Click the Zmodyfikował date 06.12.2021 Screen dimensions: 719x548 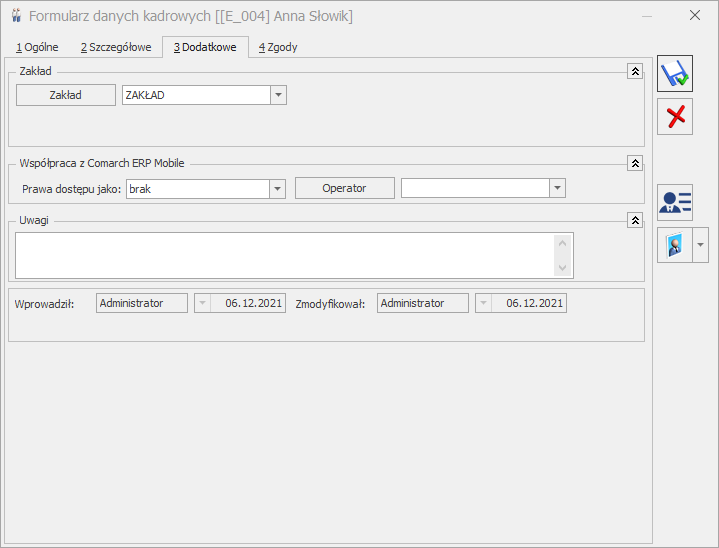pyautogui.click(x=529, y=303)
